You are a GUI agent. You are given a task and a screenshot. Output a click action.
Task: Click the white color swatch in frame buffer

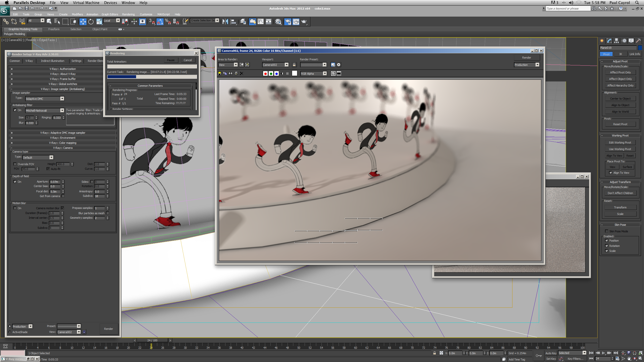pos(294,73)
